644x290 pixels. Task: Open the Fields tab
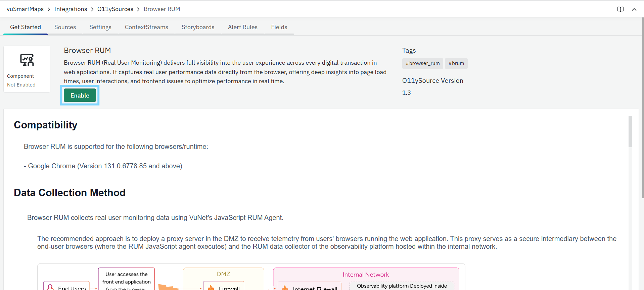pos(279,27)
